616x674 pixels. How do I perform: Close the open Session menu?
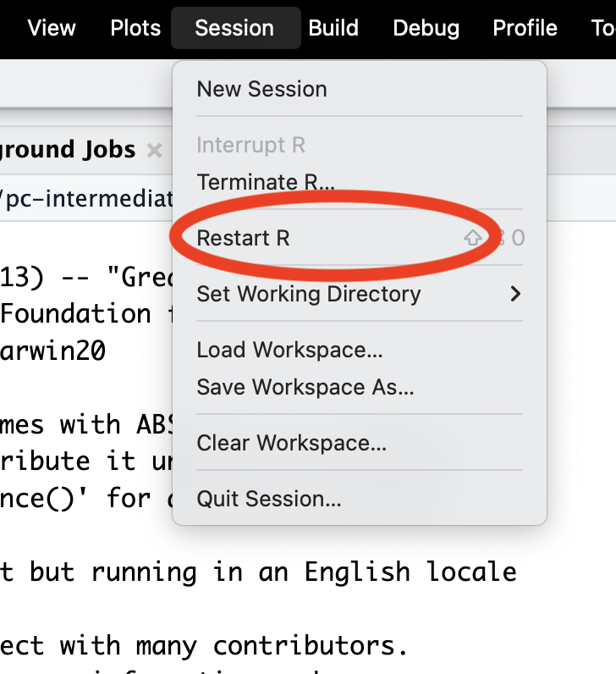click(234, 28)
